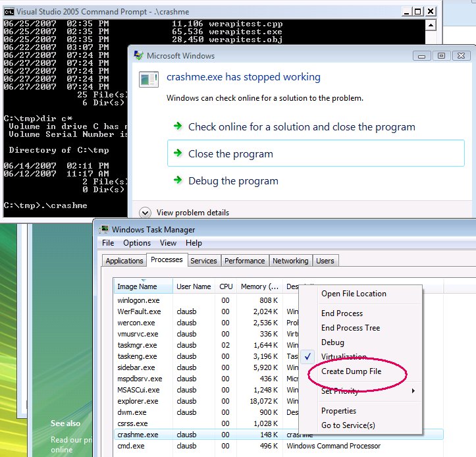Select the csrss.exe process row

click(207, 423)
